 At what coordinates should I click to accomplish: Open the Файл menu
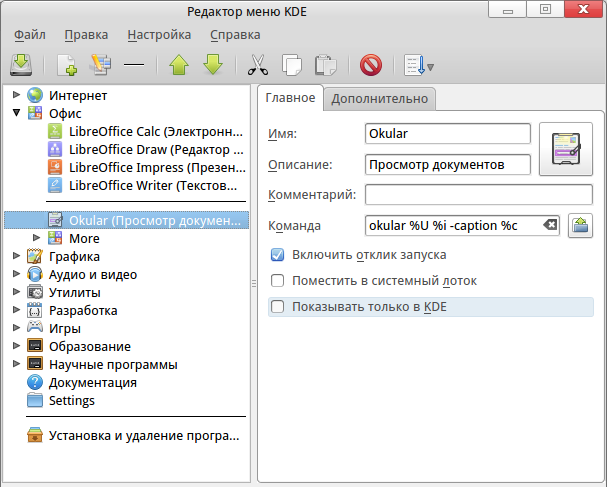pyautogui.click(x=30, y=35)
